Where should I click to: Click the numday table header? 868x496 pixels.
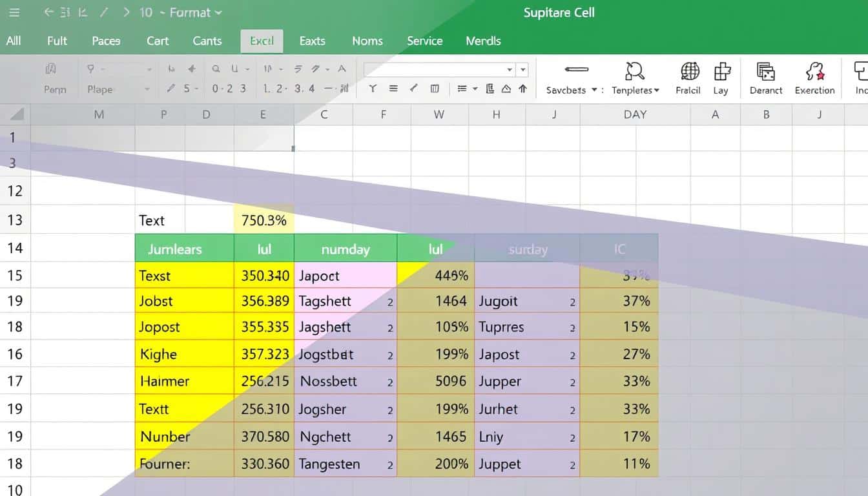tap(345, 249)
